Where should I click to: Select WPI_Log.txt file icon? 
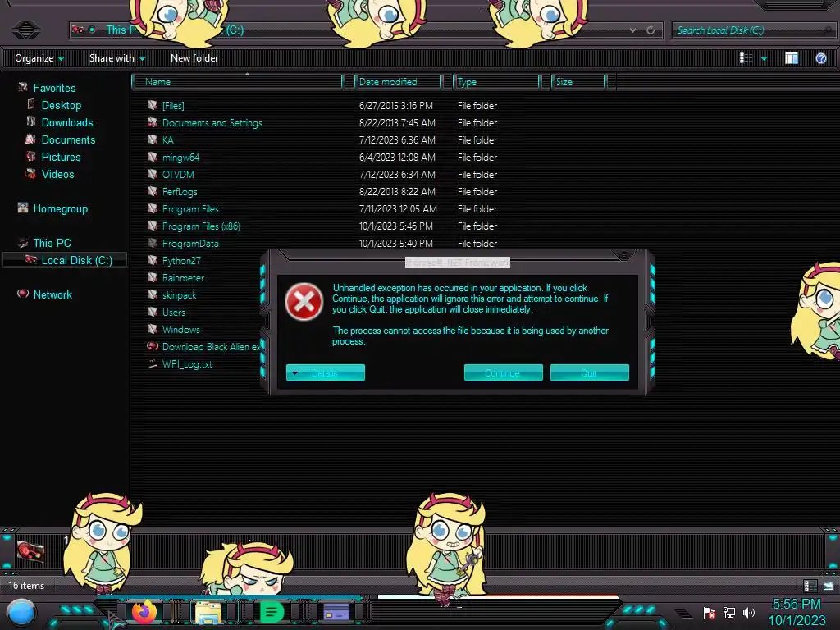(x=153, y=363)
